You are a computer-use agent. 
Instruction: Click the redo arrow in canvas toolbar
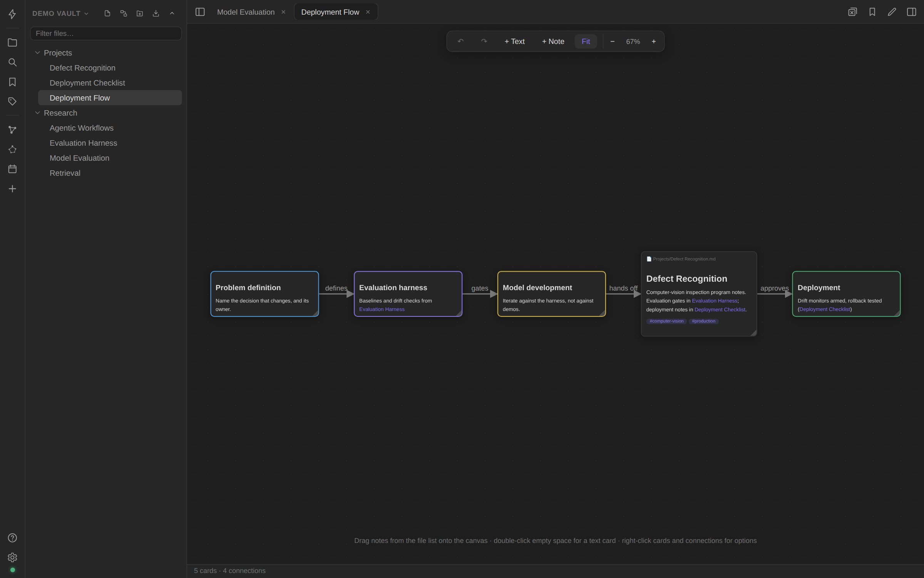pyautogui.click(x=484, y=41)
